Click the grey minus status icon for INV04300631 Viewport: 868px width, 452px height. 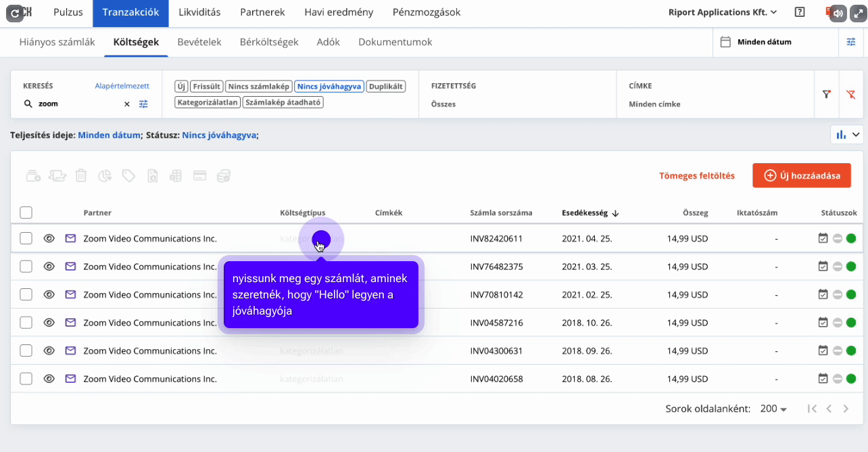838,351
